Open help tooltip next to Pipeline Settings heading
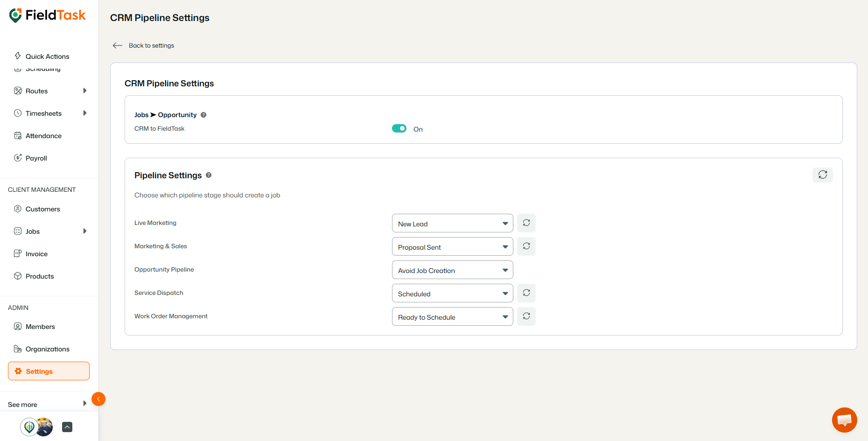The width and height of the screenshot is (868, 441). (209, 175)
